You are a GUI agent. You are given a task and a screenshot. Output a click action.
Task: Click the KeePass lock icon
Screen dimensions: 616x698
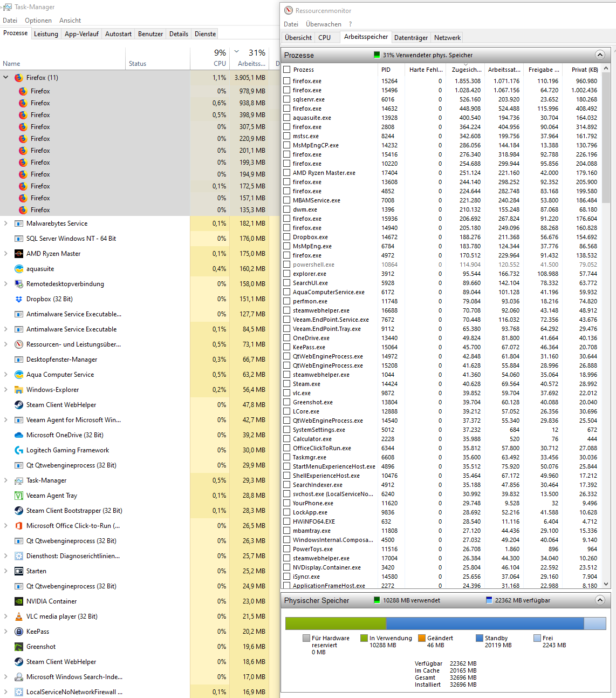[19, 632]
